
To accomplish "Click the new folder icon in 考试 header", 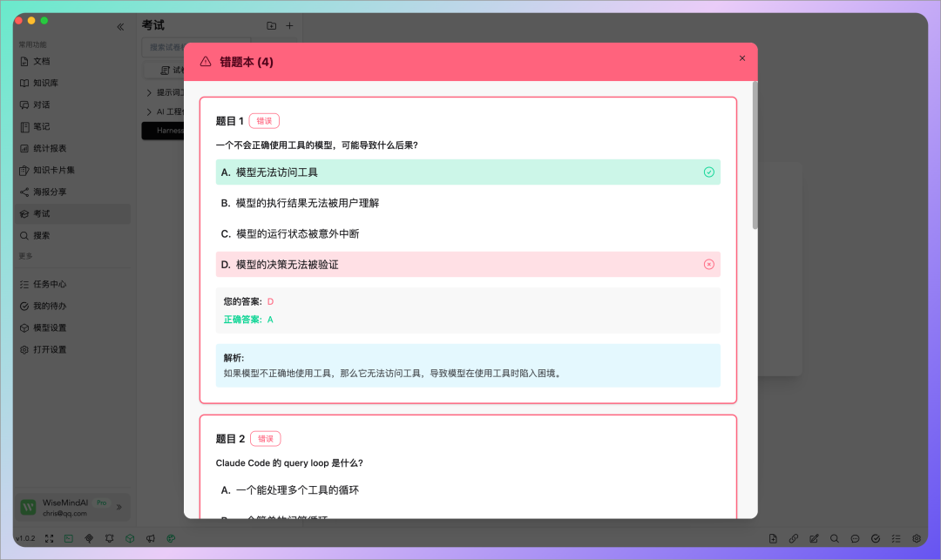I will [271, 26].
